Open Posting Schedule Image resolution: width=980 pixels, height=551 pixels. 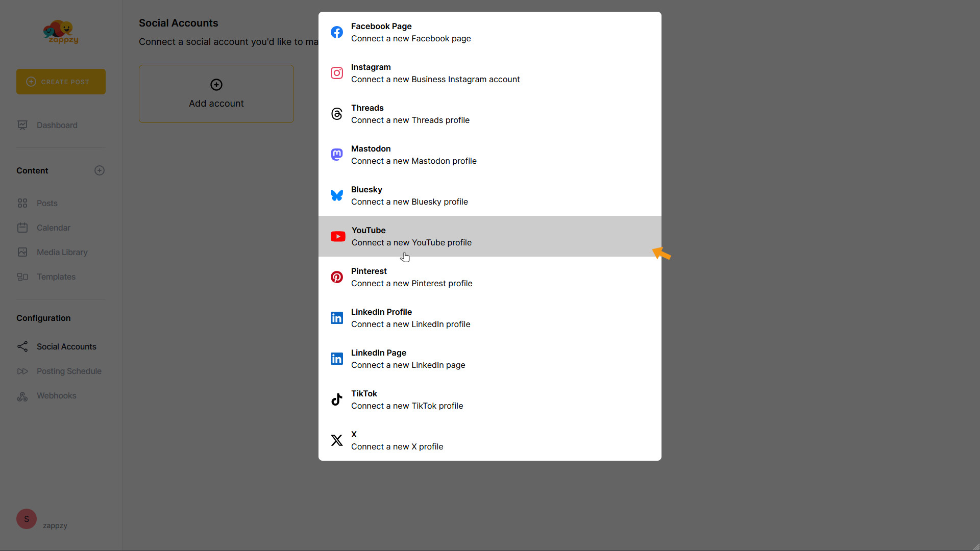(x=69, y=371)
